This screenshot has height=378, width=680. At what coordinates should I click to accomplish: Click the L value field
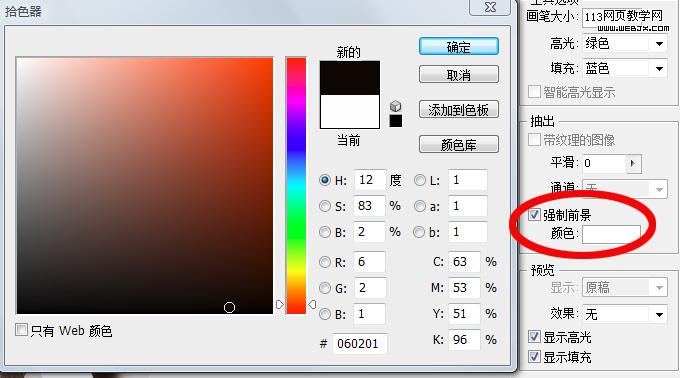coord(468,180)
